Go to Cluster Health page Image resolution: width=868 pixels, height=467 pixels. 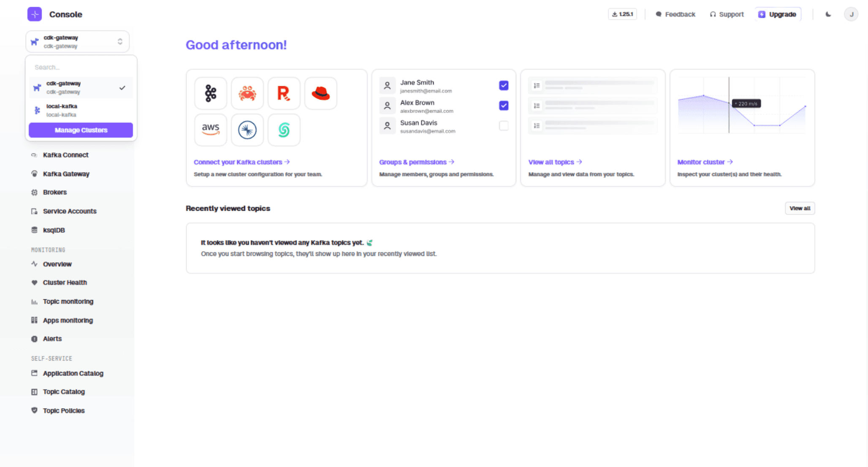pos(65,282)
